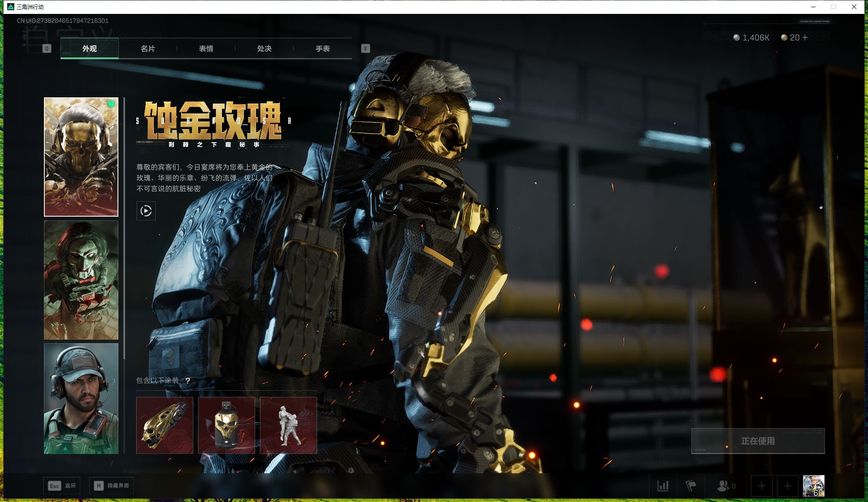Switch to the 表情 tab
The height and width of the screenshot is (502, 868).
206,48
